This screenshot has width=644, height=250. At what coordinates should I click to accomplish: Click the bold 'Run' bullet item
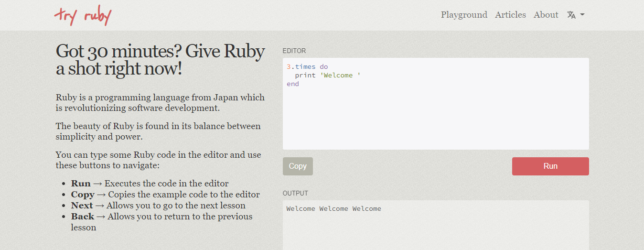[81, 184]
